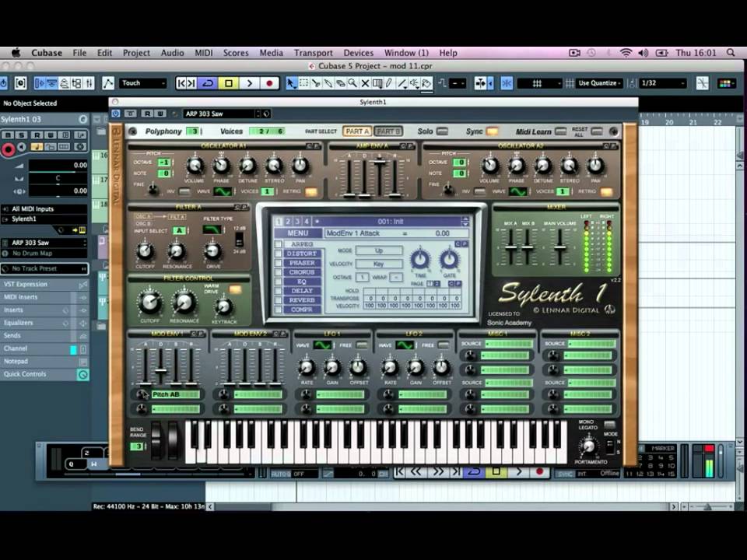Enable the DISTORT effect checkbox
Screen dimensions: 747x560
coord(279,254)
